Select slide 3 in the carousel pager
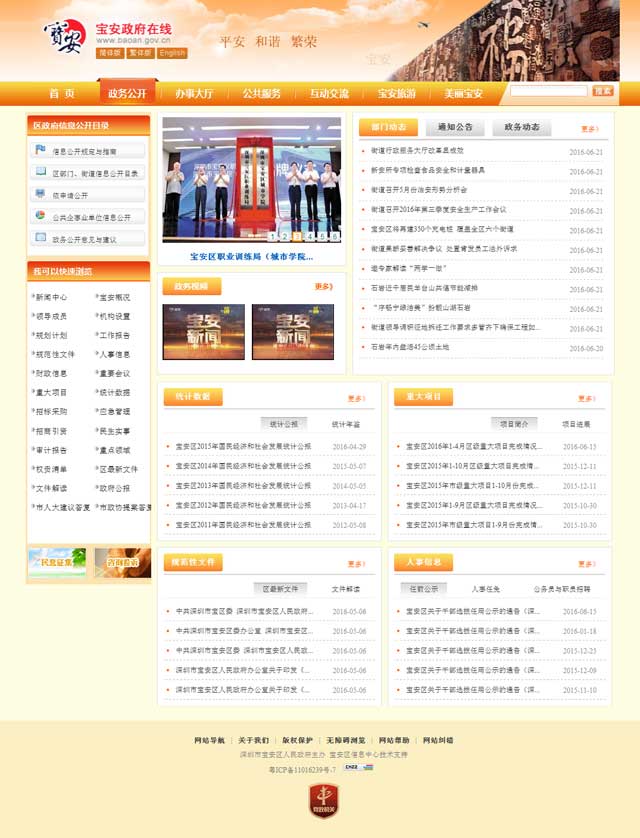 point(297,237)
